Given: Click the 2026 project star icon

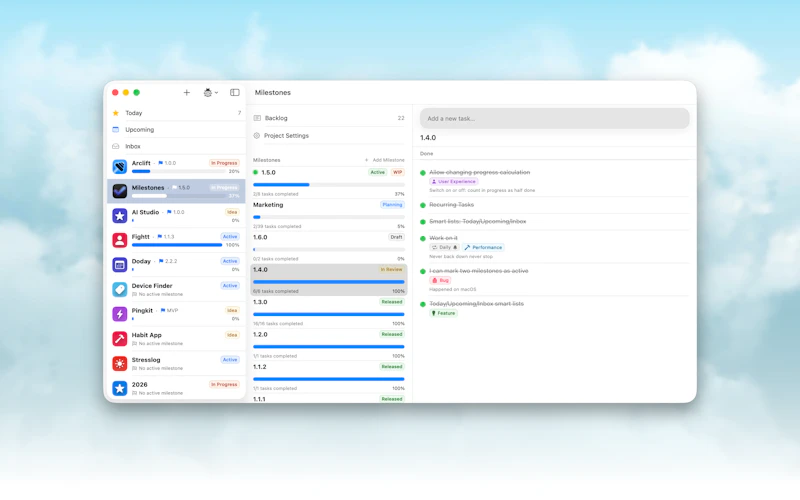Looking at the screenshot, I should 120,388.
